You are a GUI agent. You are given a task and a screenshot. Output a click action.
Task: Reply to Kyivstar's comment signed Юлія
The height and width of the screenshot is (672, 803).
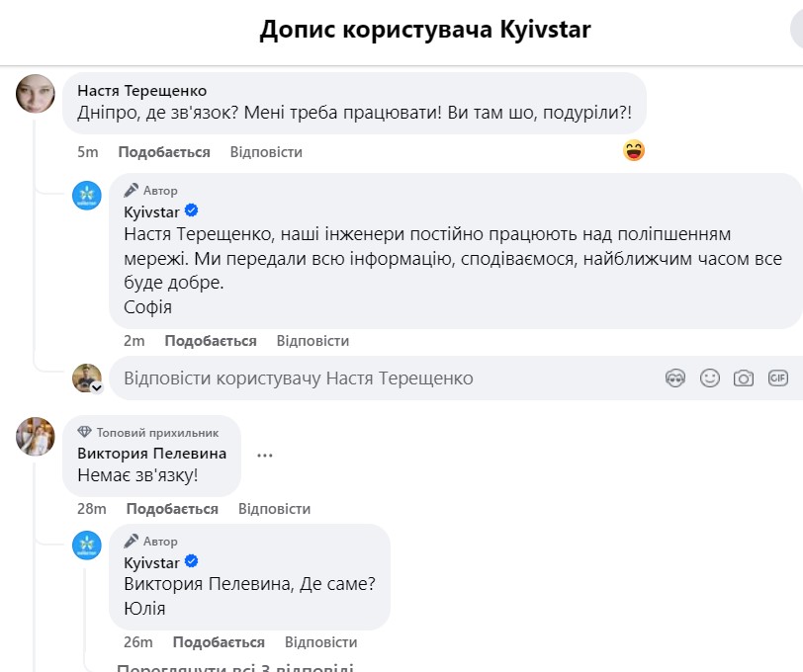[x=321, y=642]
